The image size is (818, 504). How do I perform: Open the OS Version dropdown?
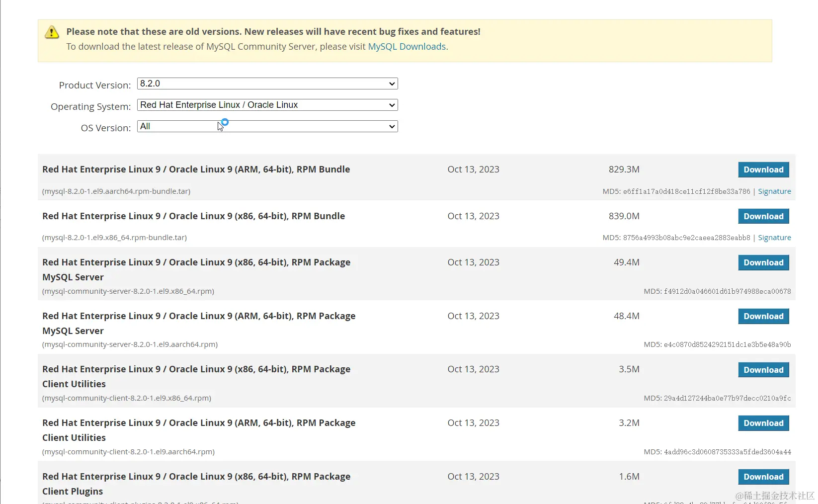tap(267, 126)
